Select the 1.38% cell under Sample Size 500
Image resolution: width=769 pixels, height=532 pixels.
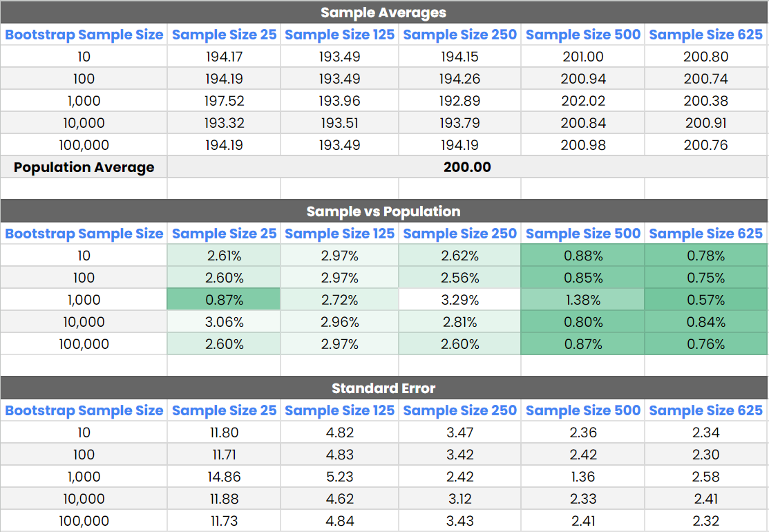pos(583,300)
